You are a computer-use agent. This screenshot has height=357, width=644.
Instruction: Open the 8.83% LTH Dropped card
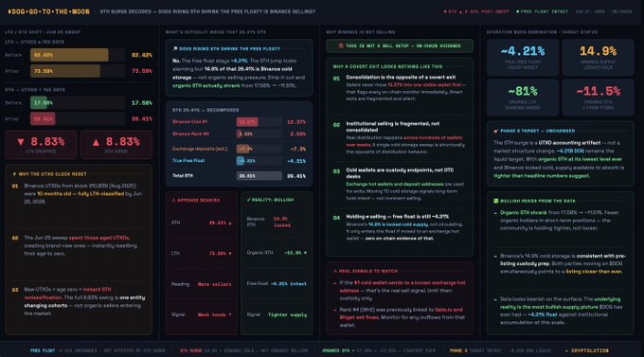pos(41,145)
